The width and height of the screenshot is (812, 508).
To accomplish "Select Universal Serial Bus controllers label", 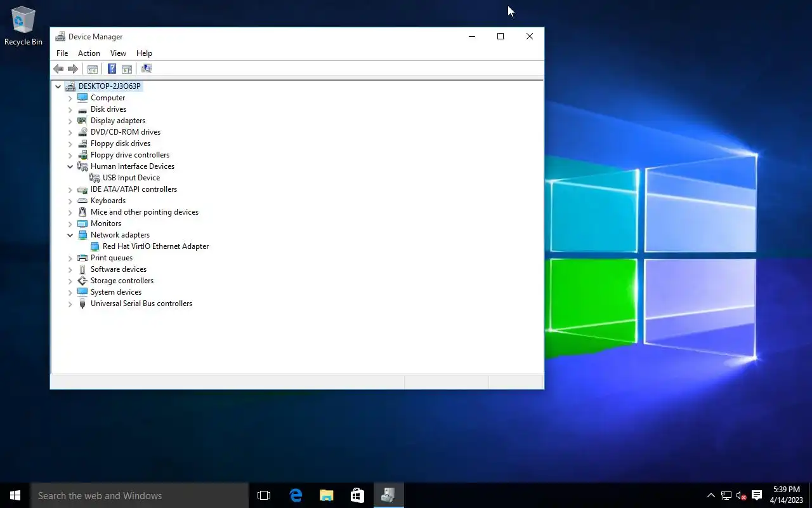I will (x=141, y=304).
